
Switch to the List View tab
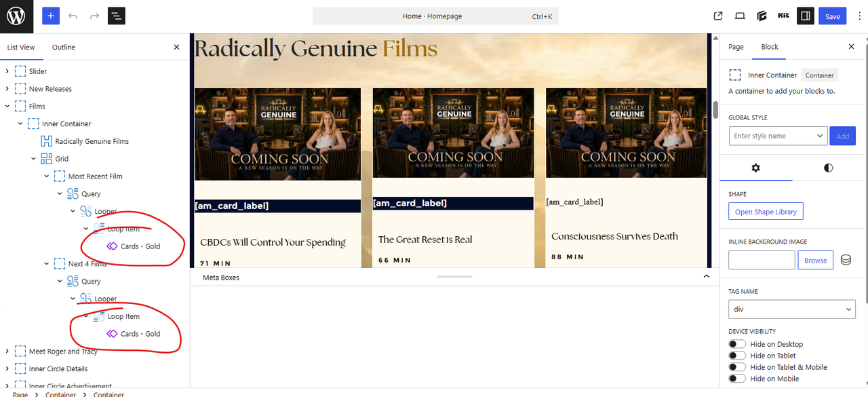(x=21, y=48)
